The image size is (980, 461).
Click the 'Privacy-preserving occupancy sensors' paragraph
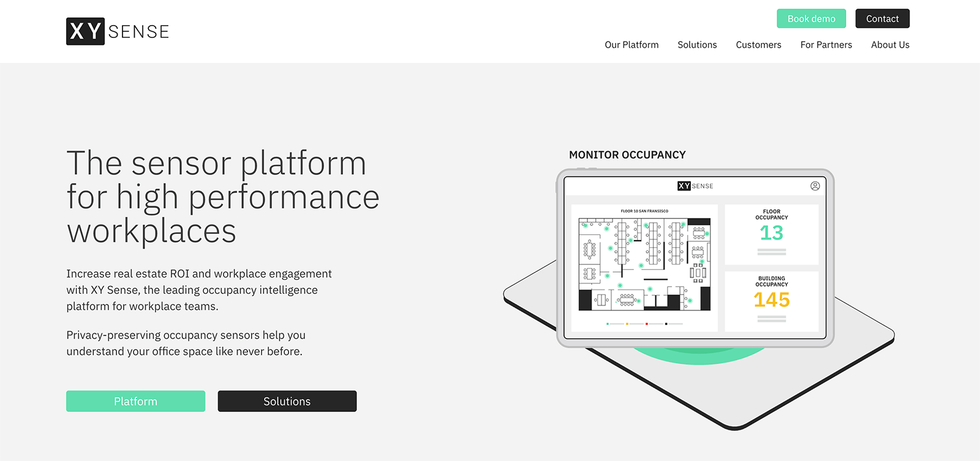coord(186,343)
